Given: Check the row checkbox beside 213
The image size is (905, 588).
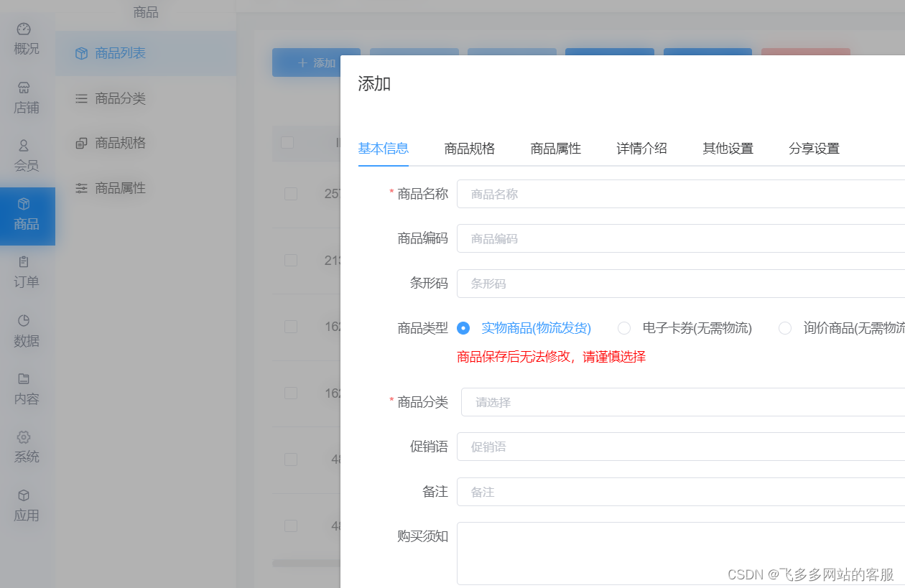Looking at the screenshot, I should [291, 260].
